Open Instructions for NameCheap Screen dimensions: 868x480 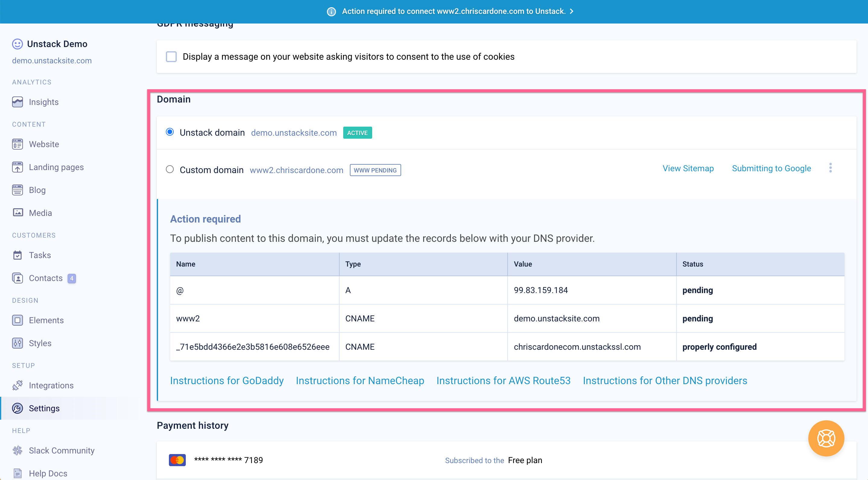(x=360, y=381)
